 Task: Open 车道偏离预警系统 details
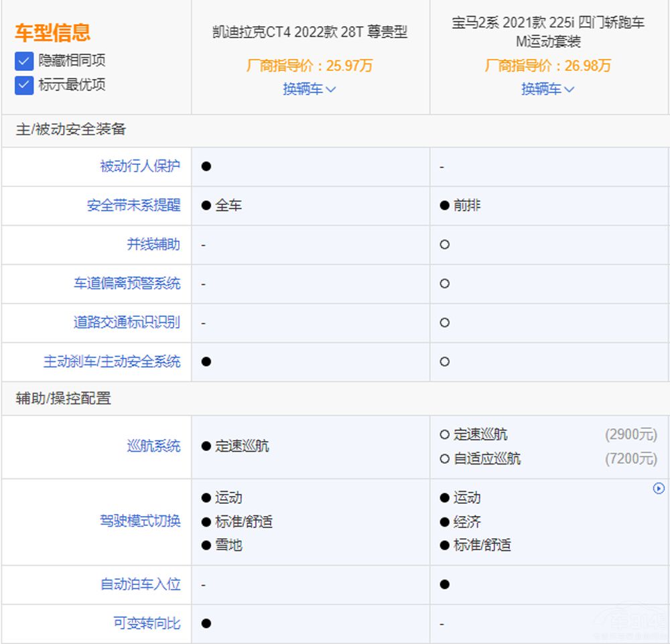point(127,283)
